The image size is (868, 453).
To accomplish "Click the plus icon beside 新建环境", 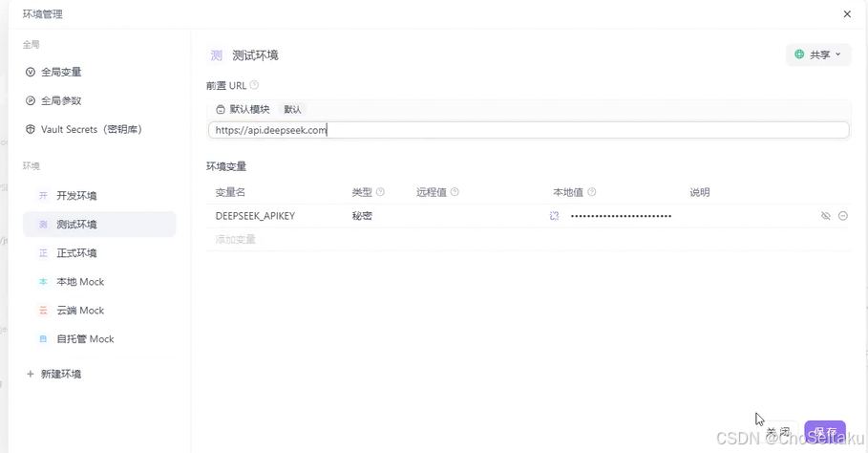I will click(x=31, y=375).
